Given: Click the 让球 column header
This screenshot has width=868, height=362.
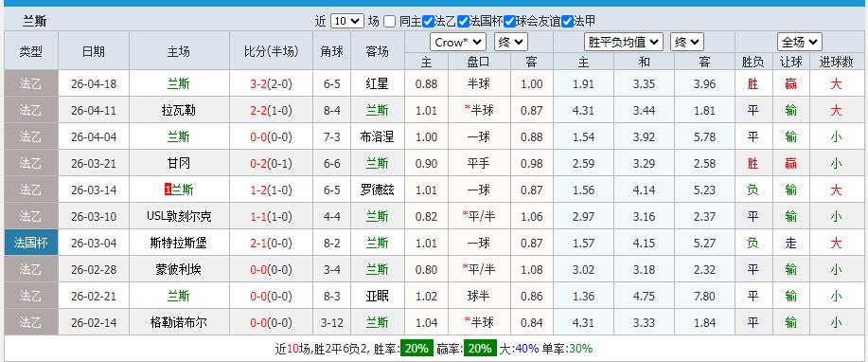Looking at the screenshot, I should pos(790,62).
